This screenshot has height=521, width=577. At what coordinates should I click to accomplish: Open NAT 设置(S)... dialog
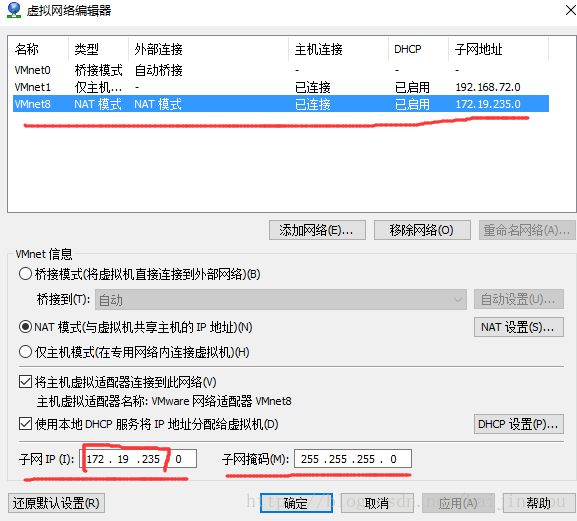[518, 327]
